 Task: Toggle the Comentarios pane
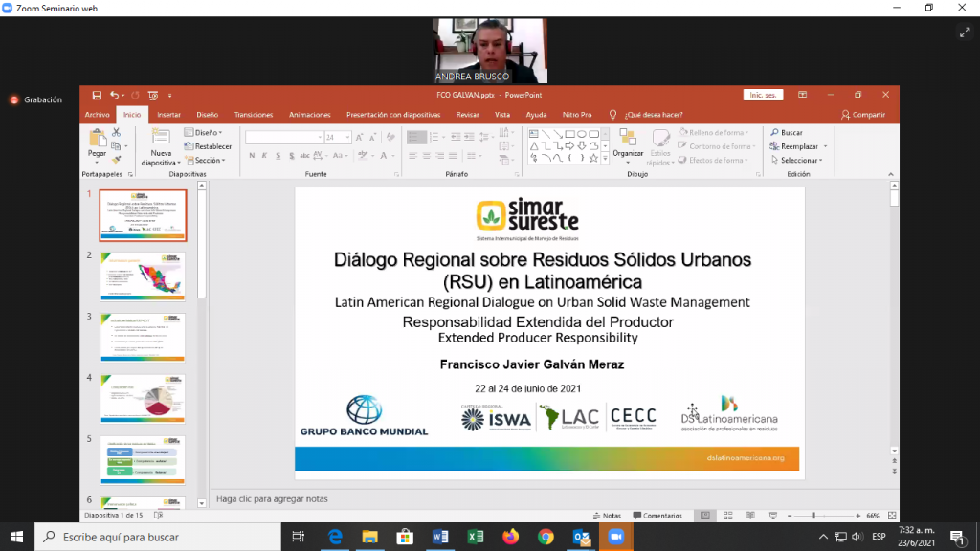pyautogui.click(x=657, y=516)
